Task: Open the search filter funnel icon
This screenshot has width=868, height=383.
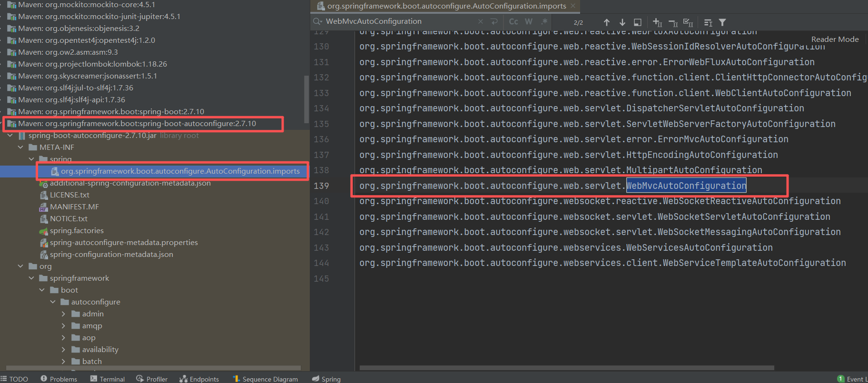Action: coord(722,22)
